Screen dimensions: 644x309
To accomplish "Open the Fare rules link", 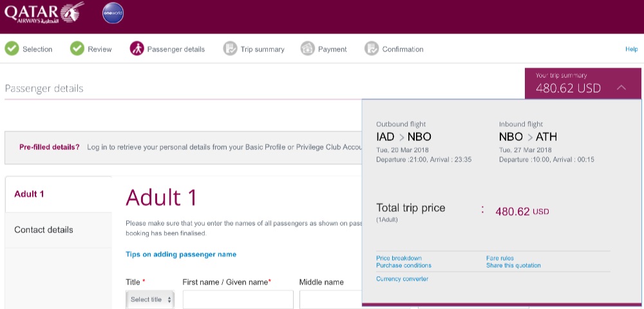I will (500, 258).
